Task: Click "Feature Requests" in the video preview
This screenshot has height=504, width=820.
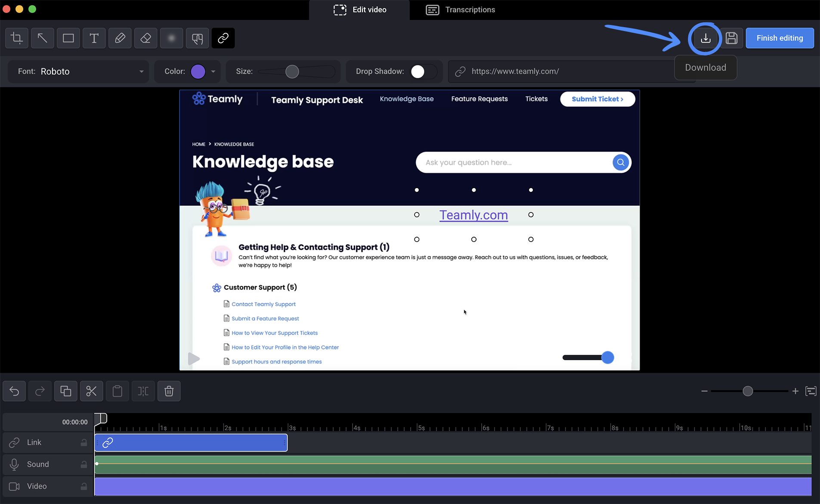Action: pyautogui.click(x=480, y=99)
